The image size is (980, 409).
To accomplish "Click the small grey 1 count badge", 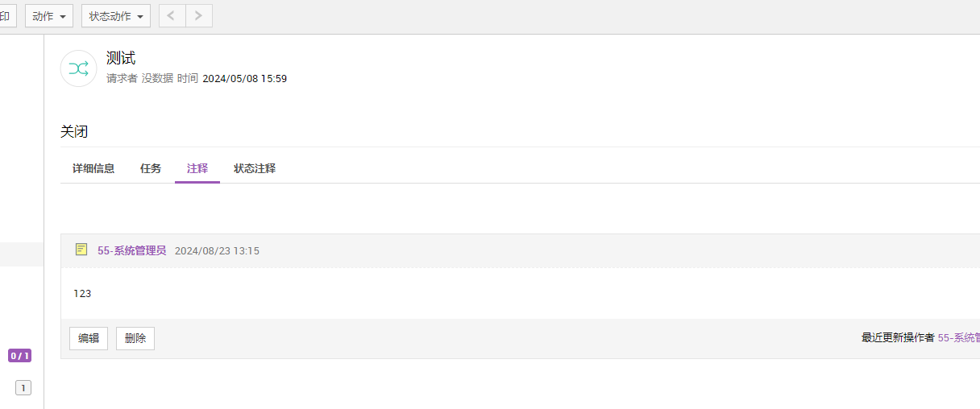I will click(x=23, y=388).
